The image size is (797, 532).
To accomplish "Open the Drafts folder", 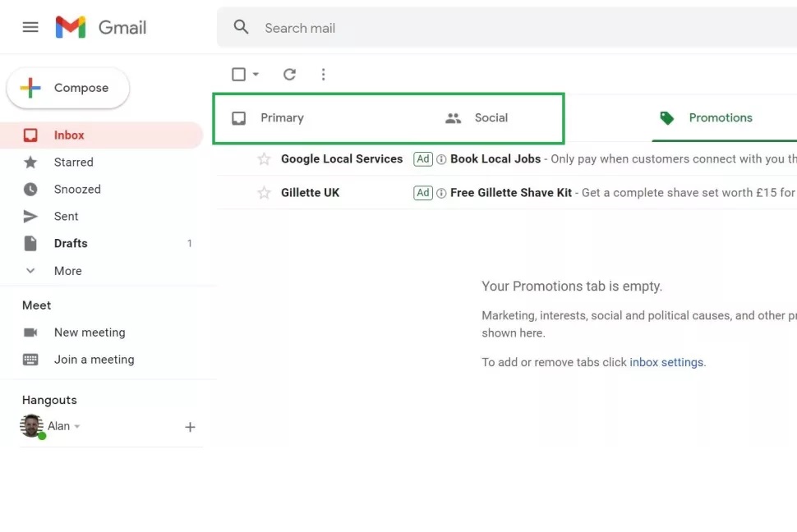I will click(102, 243).
